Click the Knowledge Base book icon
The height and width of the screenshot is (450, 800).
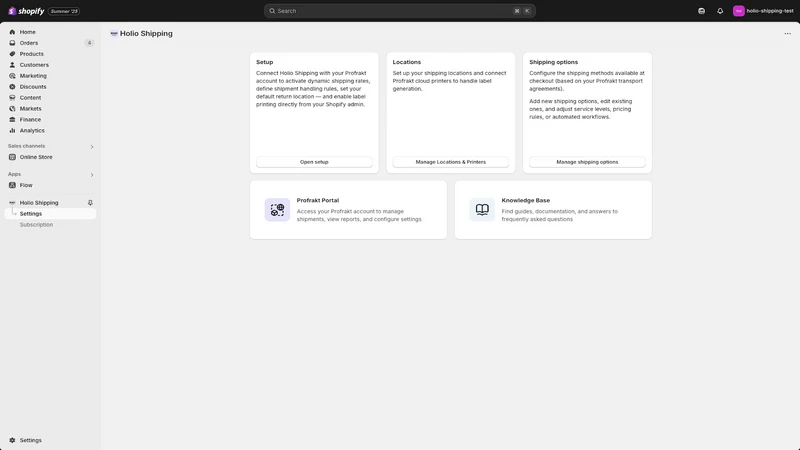click(482, 210)
